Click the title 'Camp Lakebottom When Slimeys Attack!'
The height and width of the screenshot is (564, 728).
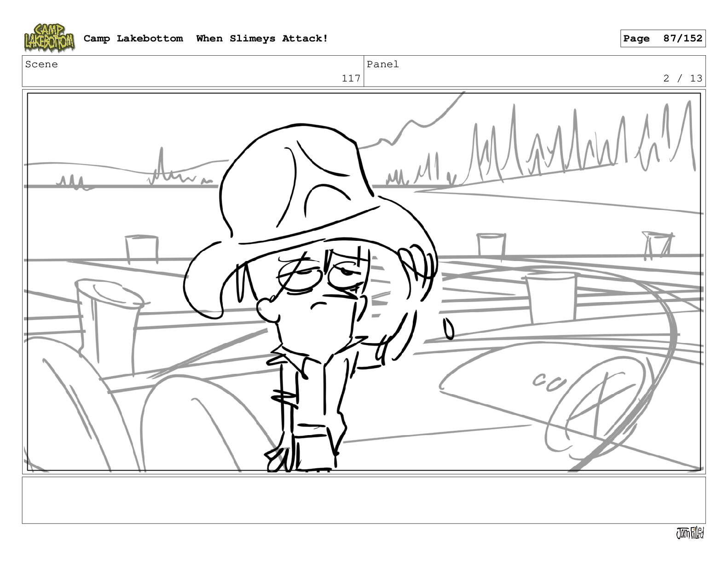[x=206, y=39]
